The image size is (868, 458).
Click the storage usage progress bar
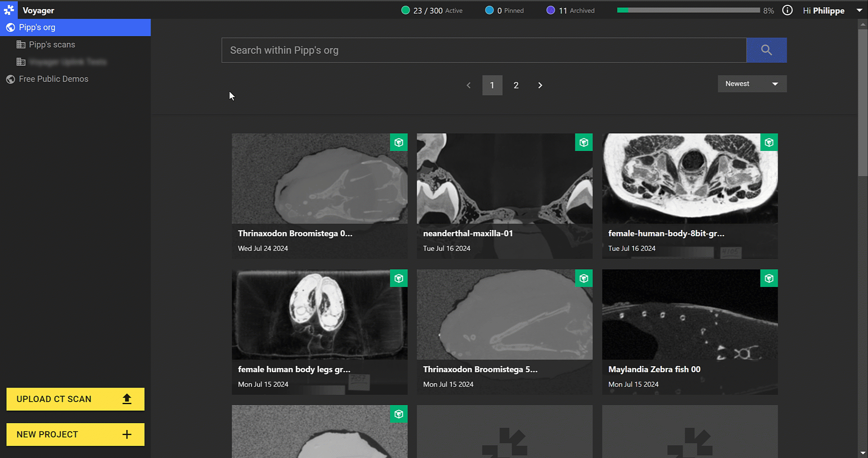click(688, 10)
